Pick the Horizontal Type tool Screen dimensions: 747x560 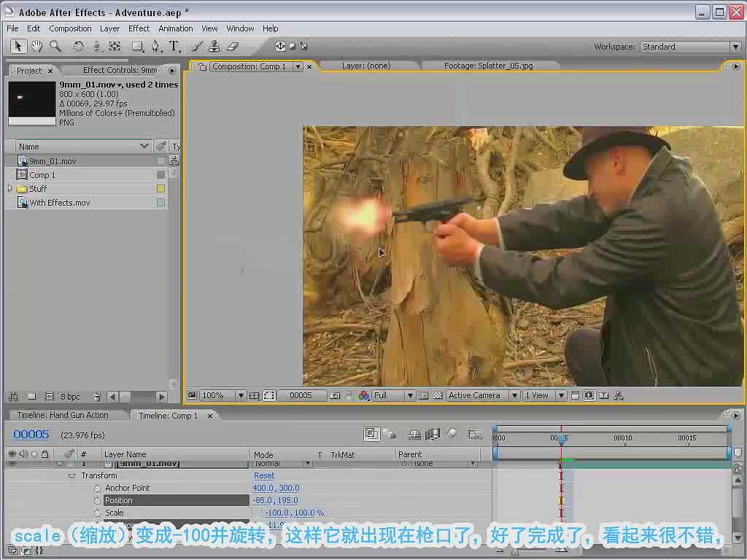pyautogui.click(x=174, y=46)
